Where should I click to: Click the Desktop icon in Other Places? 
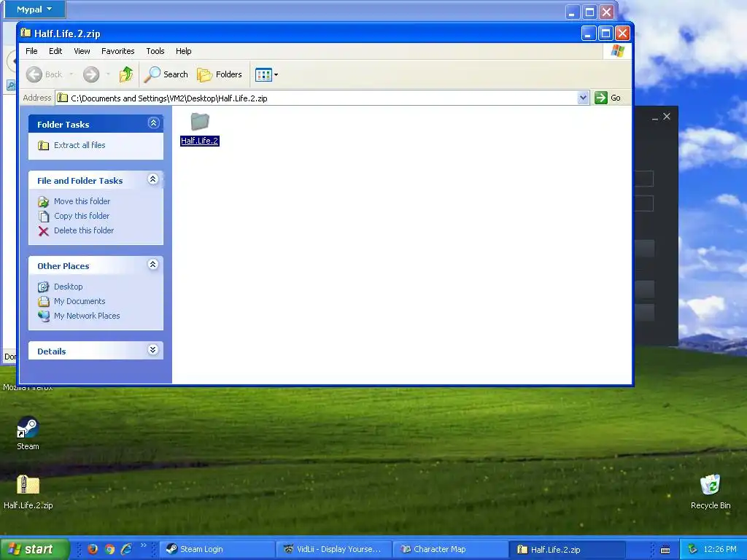[x=43, y=287]
